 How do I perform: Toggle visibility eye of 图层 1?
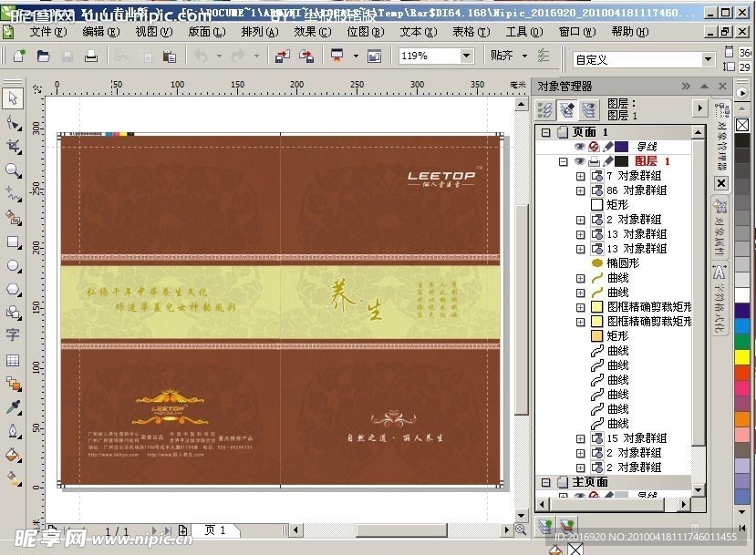579,161
